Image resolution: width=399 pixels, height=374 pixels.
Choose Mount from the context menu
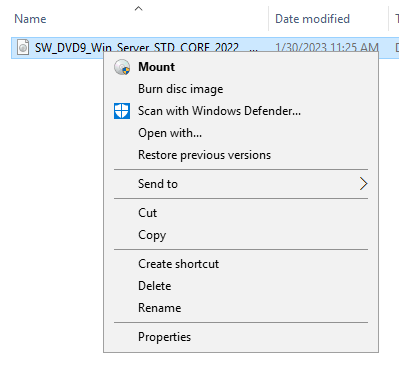[x=241, y=67]
